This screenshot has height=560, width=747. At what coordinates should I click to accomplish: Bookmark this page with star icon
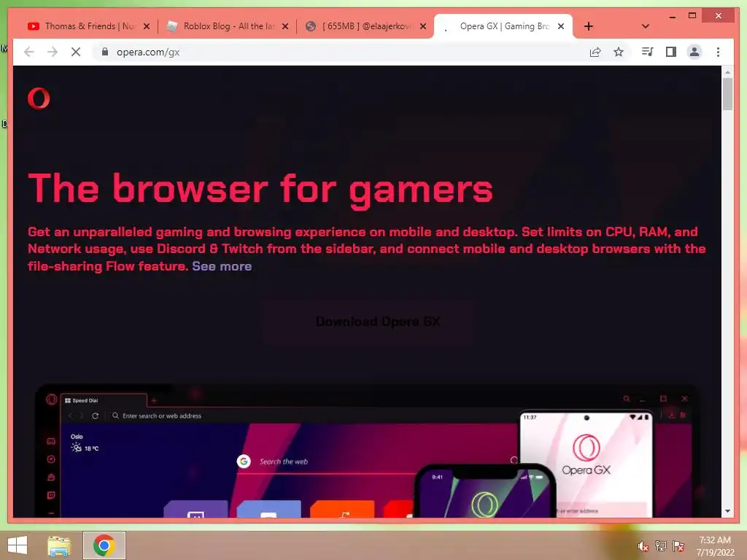619,52
